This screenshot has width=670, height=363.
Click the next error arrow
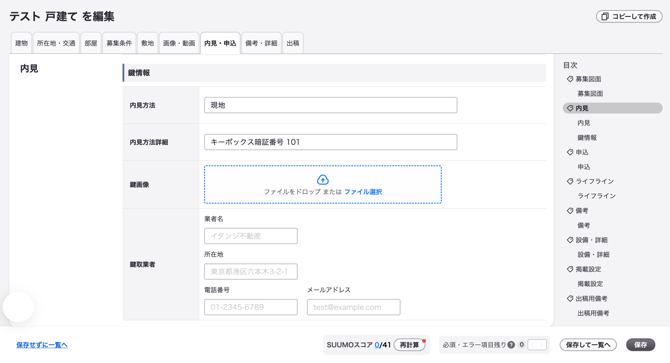(x=541, y=345)
